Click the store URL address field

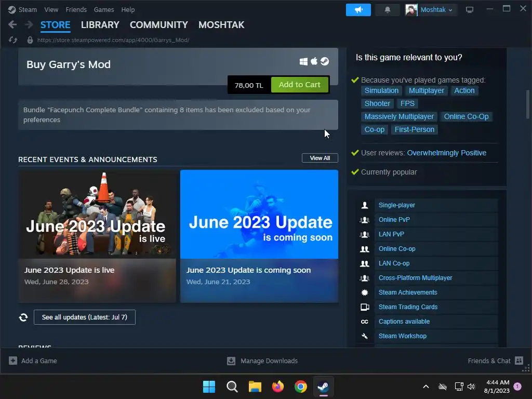pyautogui.click(x=113, y=40)
